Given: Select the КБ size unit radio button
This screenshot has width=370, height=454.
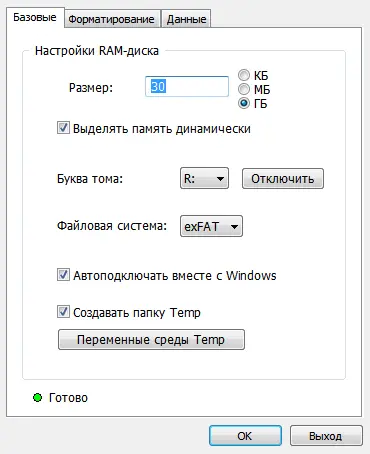Looking at the screenshot, I should 244,75.
